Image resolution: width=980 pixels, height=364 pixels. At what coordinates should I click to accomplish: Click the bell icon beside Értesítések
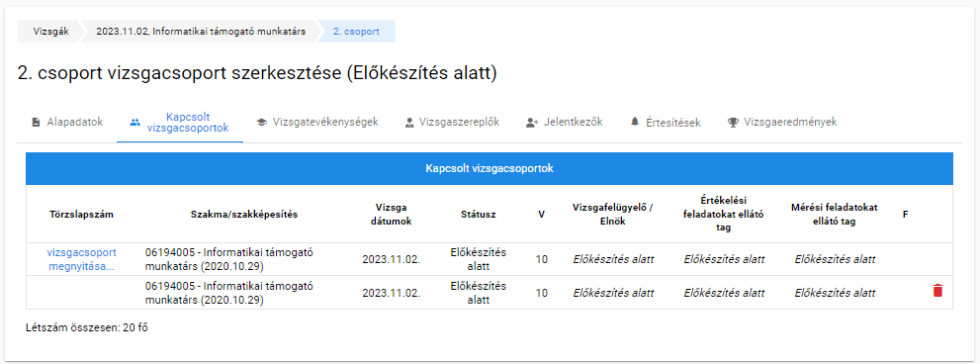click(635, 123)
